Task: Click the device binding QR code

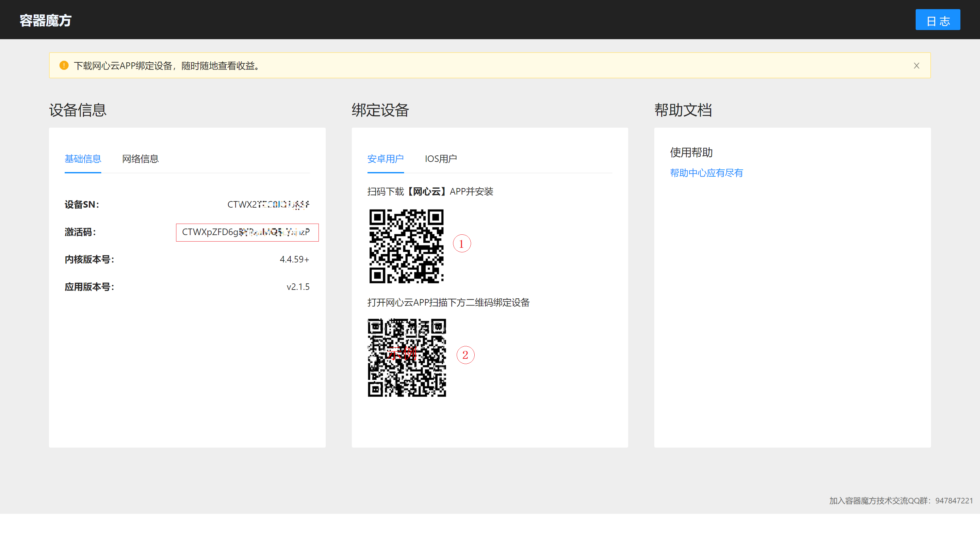Action: click(x=406, y=357)
